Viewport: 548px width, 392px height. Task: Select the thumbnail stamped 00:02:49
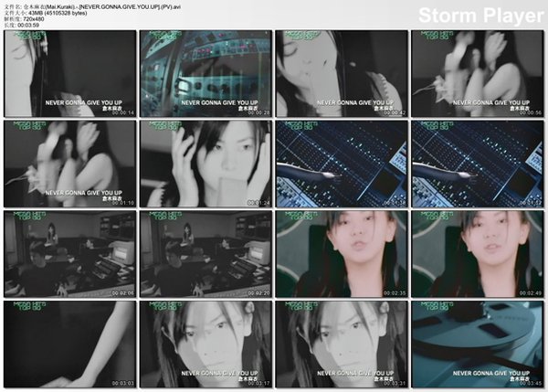(x=478, y=254)
